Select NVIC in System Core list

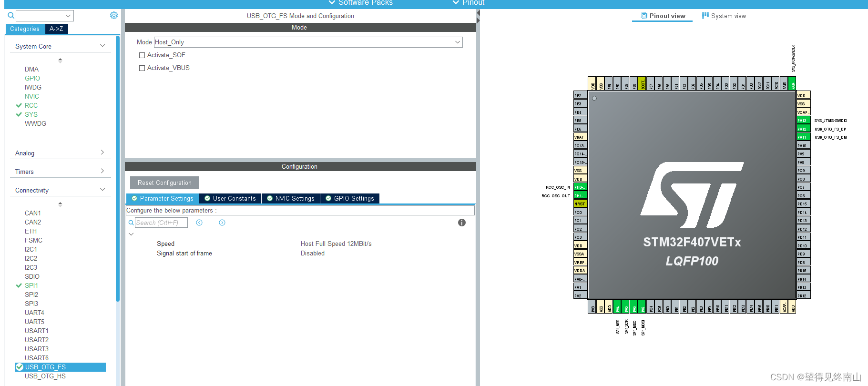point(32,96)
